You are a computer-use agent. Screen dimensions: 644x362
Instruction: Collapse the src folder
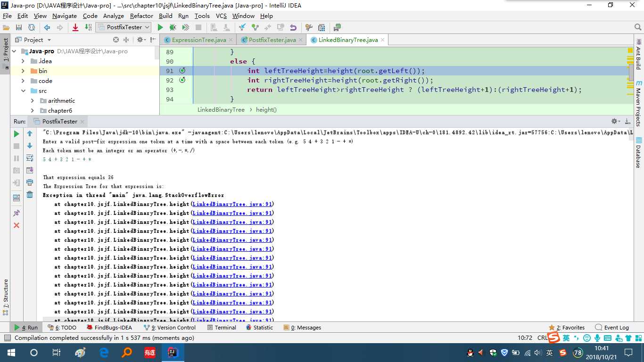pos(23,91)
